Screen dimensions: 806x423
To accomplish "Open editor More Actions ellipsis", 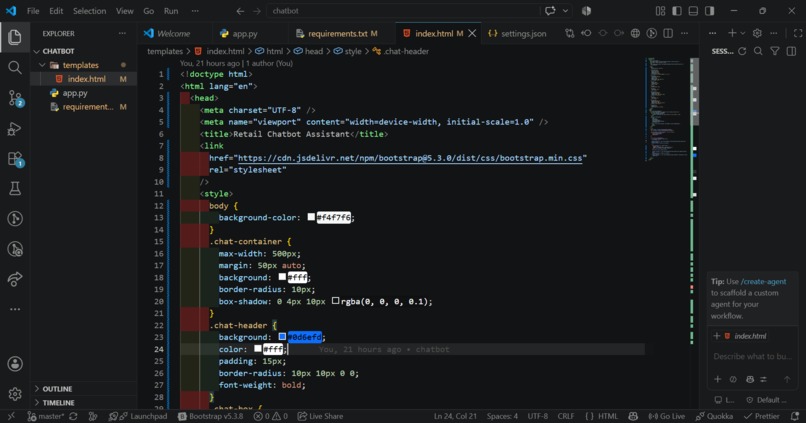I will point(684,33).
